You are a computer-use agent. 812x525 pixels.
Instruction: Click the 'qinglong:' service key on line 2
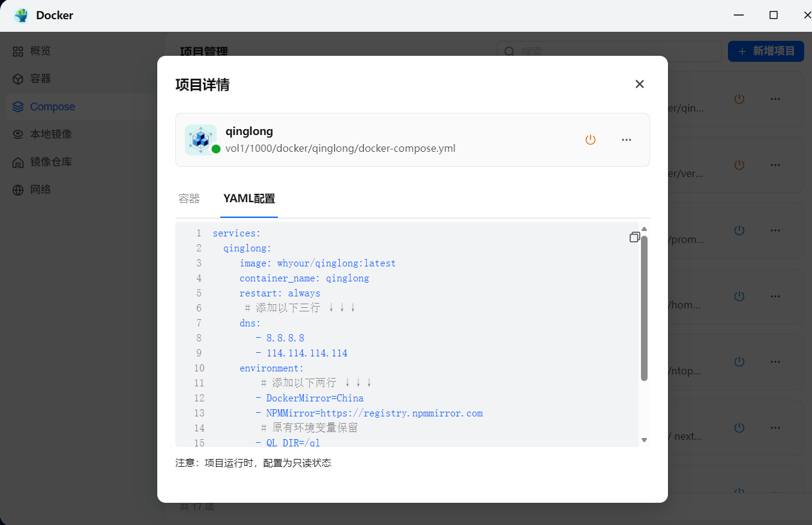click(247, 248)
